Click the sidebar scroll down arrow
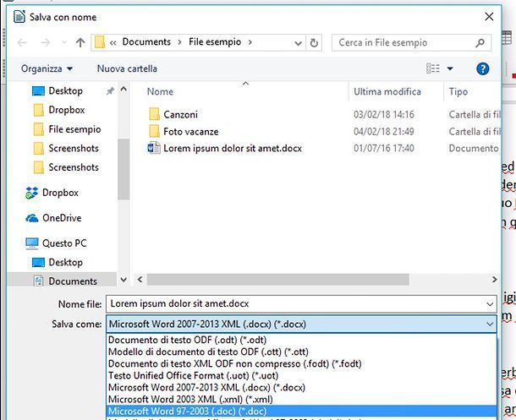Screen dimensions: 516x420 (x=124, y=280)
